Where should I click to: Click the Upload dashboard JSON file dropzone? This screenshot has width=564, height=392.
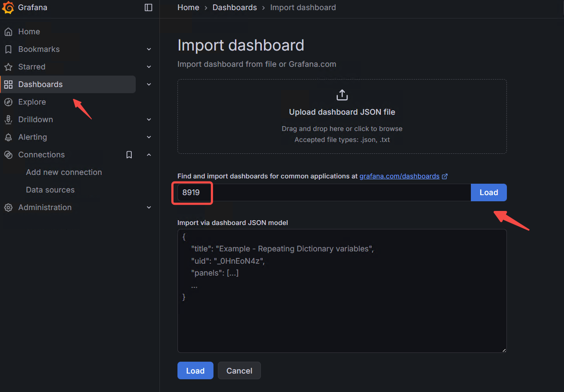point(342,116)
